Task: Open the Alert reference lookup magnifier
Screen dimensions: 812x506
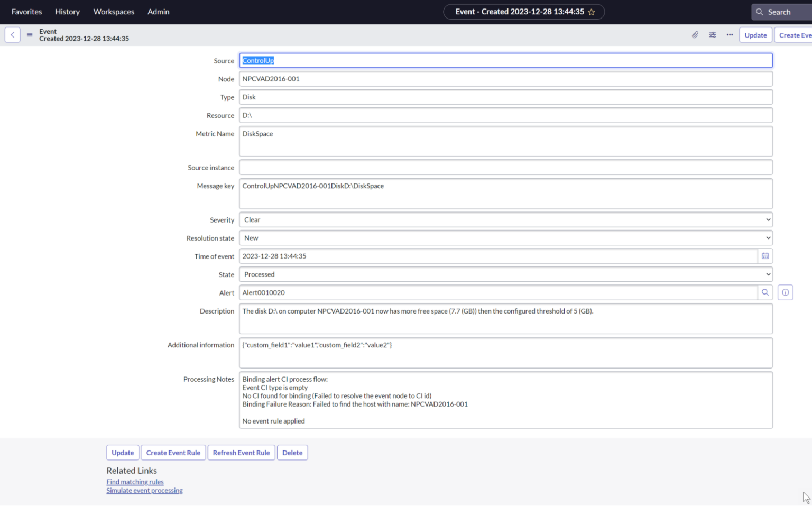Action: [765, 292]
